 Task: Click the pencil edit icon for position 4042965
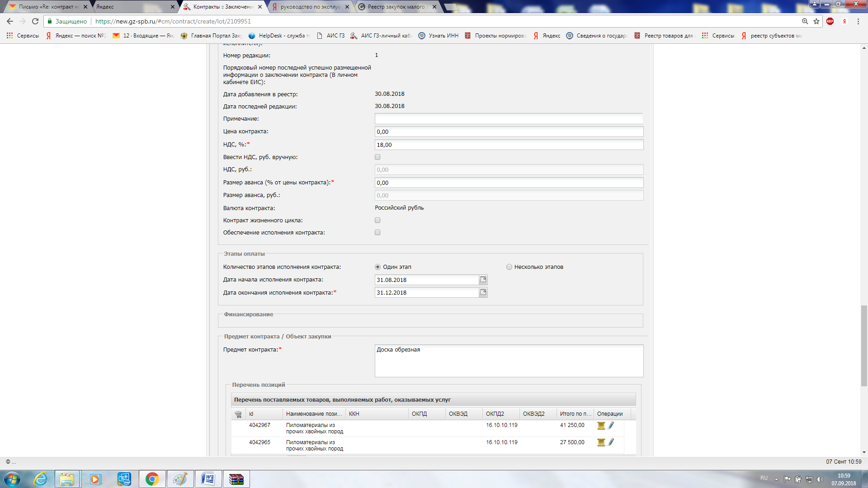[611, 442]
